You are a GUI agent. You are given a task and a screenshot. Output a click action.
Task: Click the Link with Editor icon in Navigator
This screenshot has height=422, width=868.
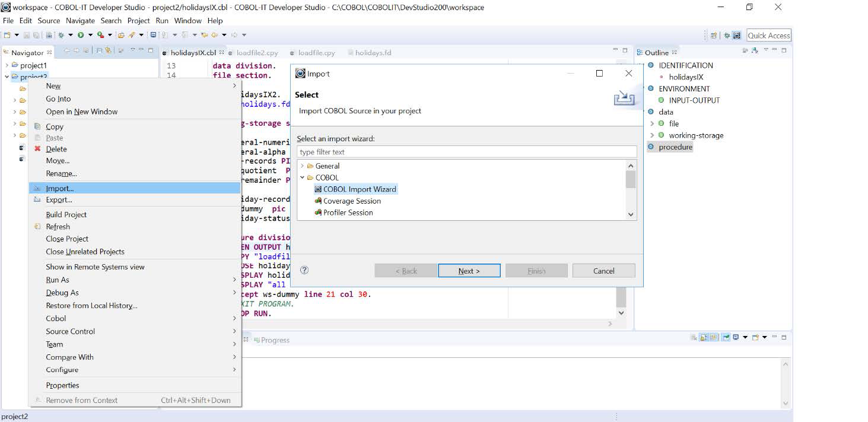click(x=109, y=51)
